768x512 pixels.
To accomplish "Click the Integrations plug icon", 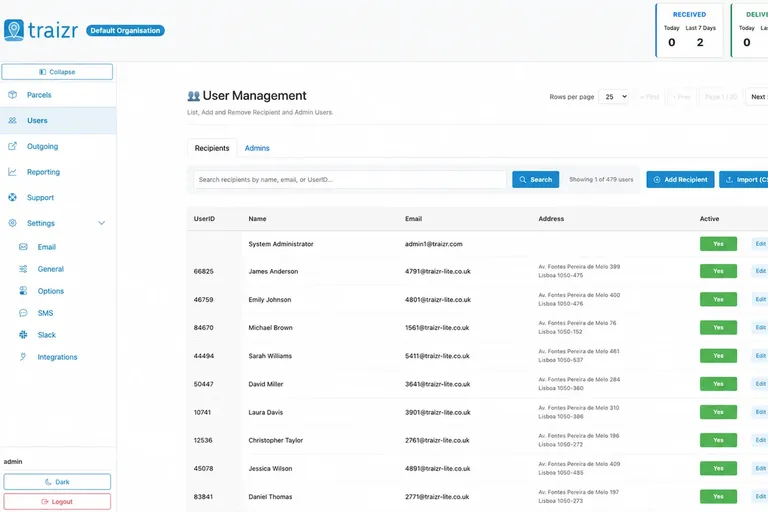I will click(23, 357).
